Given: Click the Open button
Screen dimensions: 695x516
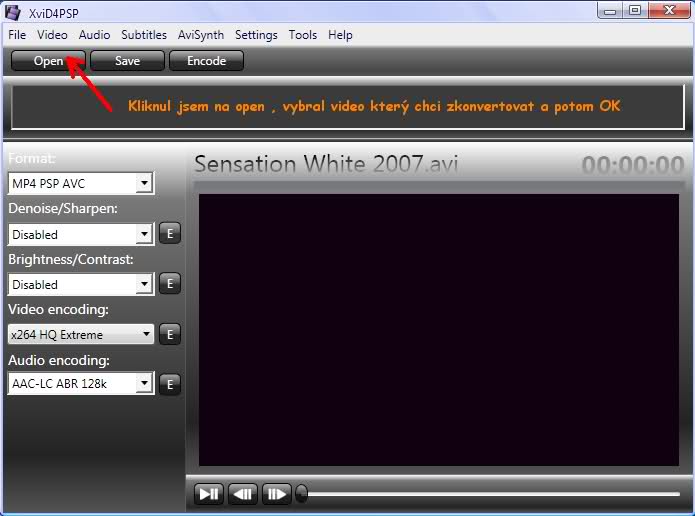Looking at the screenshot, I should click(48, 61).
